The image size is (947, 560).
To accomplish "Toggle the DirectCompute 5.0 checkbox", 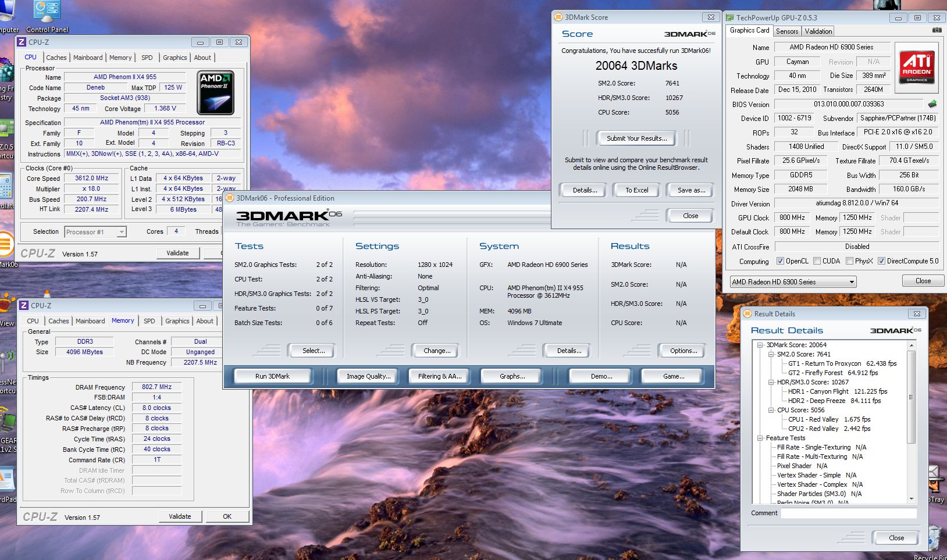I will tap(881, 261).
